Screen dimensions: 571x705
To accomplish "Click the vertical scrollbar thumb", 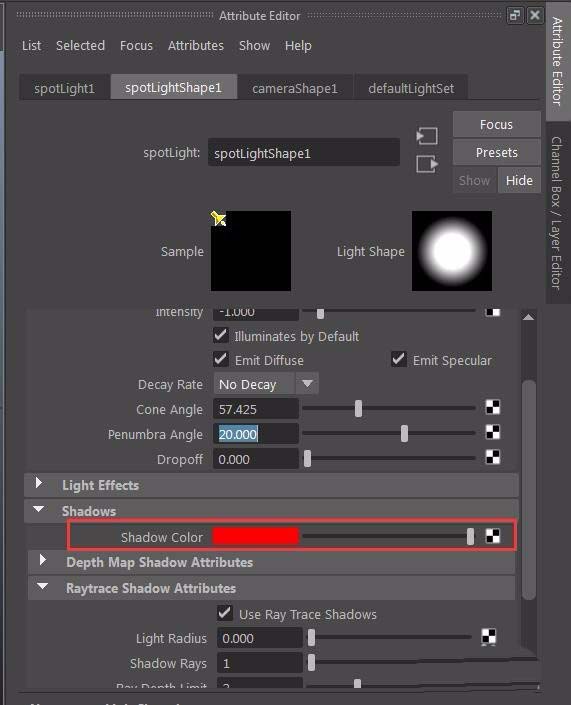I will click(529, 490).
